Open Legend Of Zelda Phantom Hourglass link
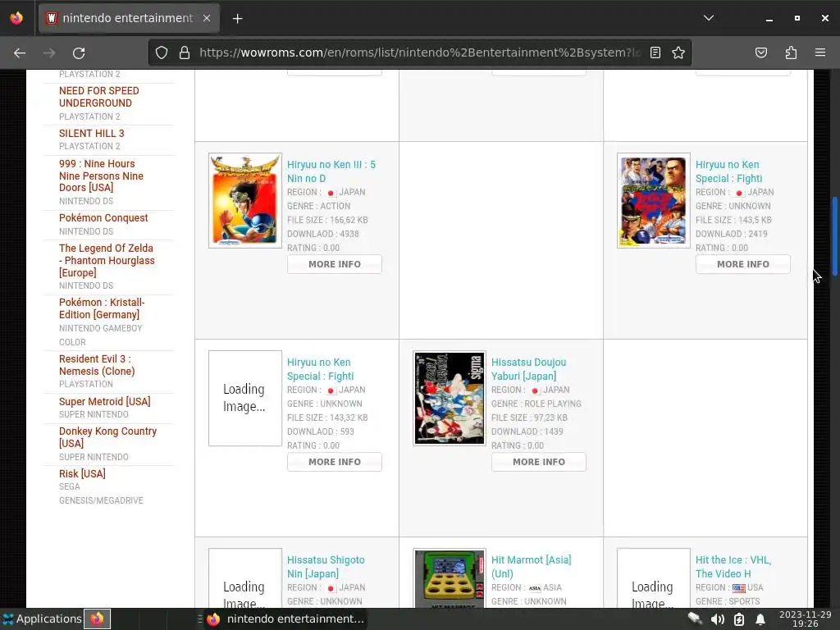The width and height of the screenshot is (840, 630). (107, 260)
